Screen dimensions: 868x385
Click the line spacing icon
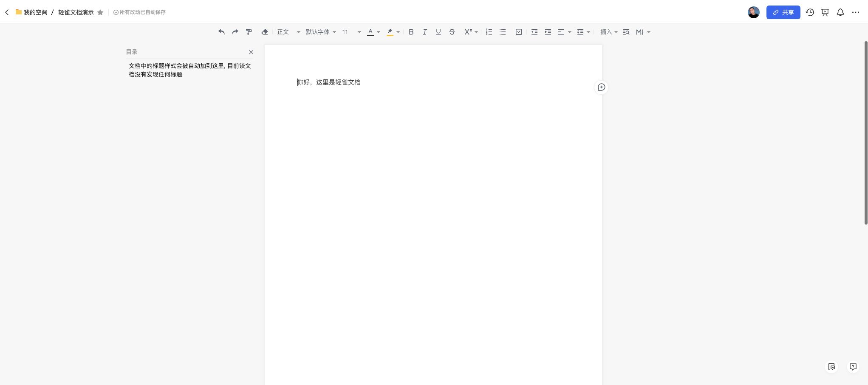point(580,32)
